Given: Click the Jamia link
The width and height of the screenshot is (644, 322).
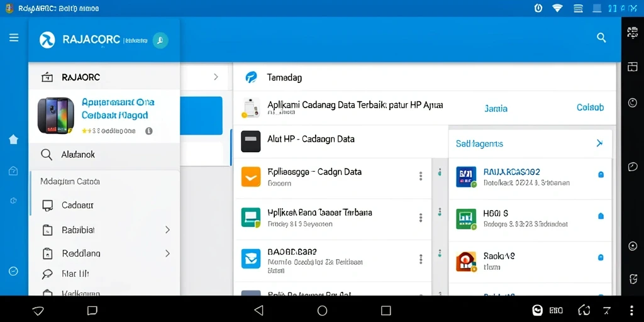Looking at the screenshot, I should 496,109.
